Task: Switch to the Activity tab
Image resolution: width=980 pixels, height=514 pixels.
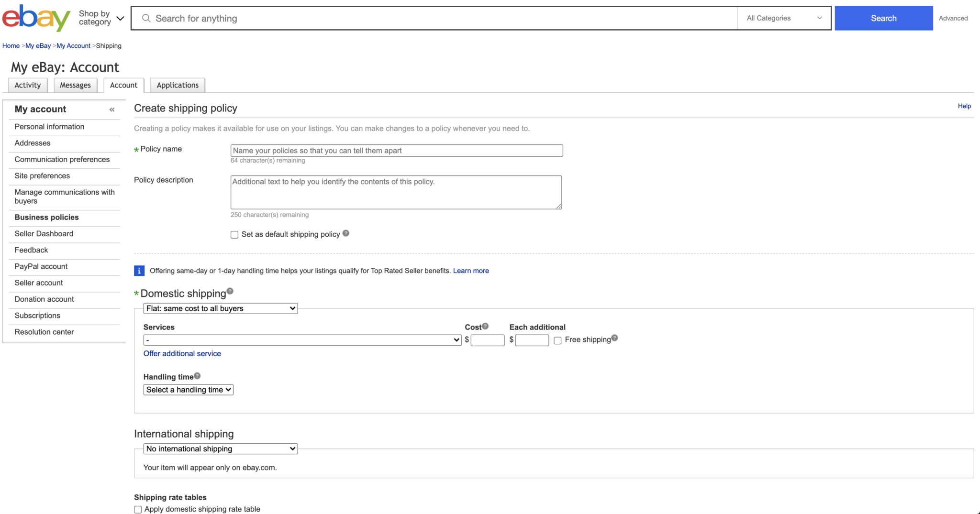Action: [x=28, y=85]
